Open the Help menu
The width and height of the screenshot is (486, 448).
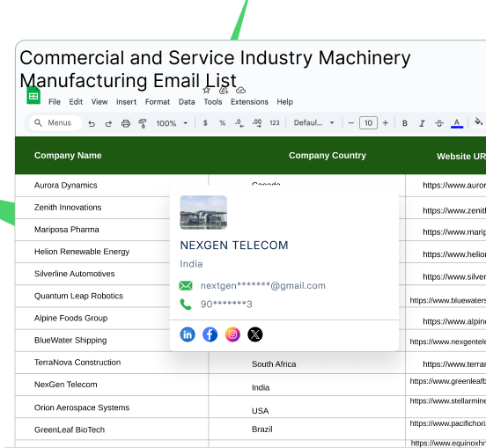(x=284, y=102)
